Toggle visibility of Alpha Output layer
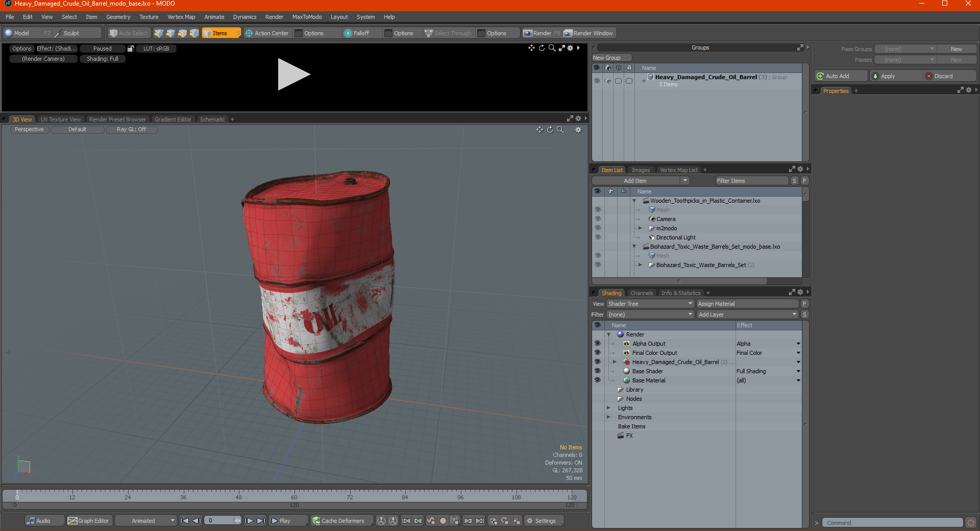This screenshot has width=980, height=531. (598, 344)
